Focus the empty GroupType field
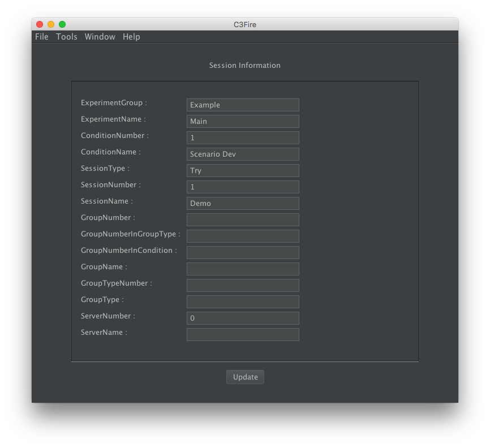This screenshot has height=448, width=490. pos(243,302)
